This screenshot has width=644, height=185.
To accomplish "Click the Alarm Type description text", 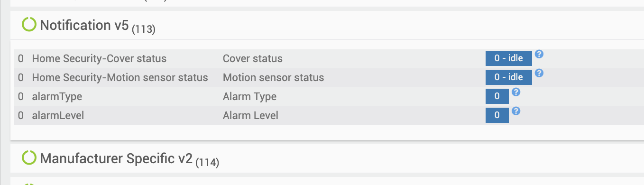I will click(249, 97).
